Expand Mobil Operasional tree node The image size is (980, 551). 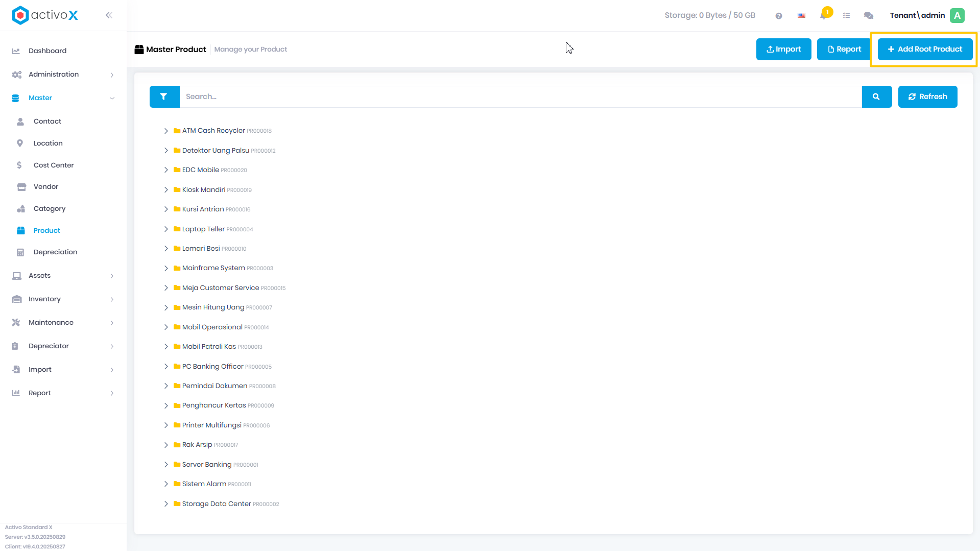pyautogui.click(x=166, y=327)
